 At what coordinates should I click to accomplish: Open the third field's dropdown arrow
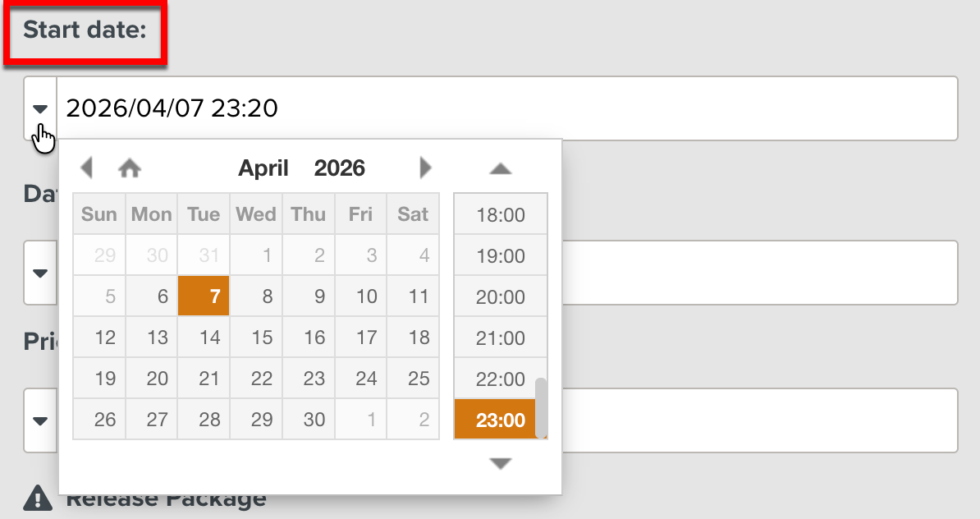(x=39, y=420)
